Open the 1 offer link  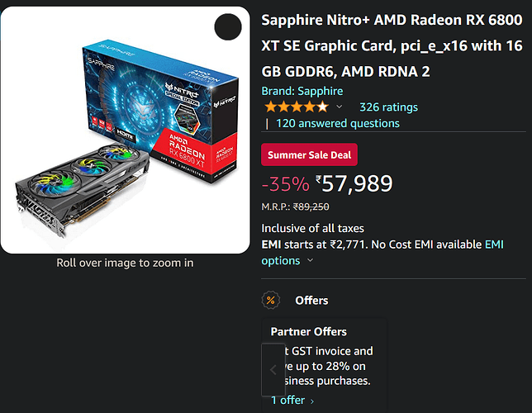pos(288,401)
